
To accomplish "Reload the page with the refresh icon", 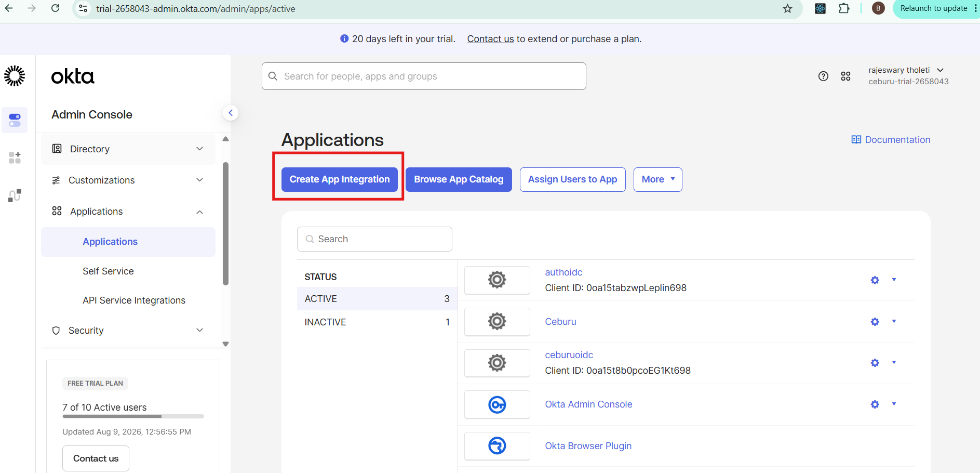I will coord(55,8).
